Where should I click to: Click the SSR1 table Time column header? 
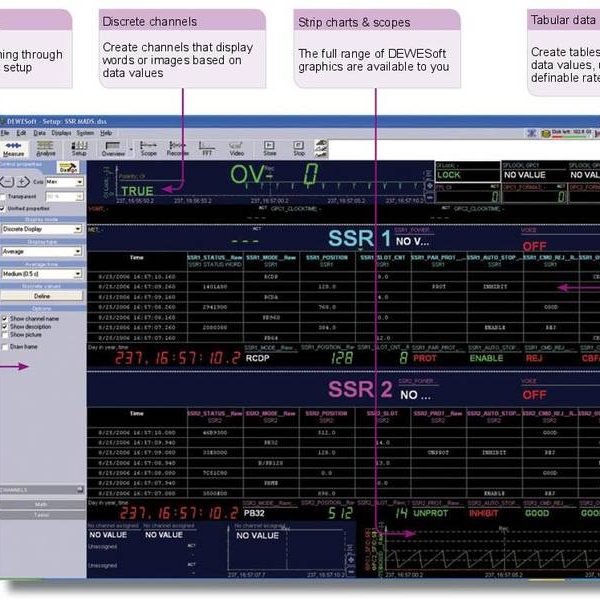click(137, 258)
